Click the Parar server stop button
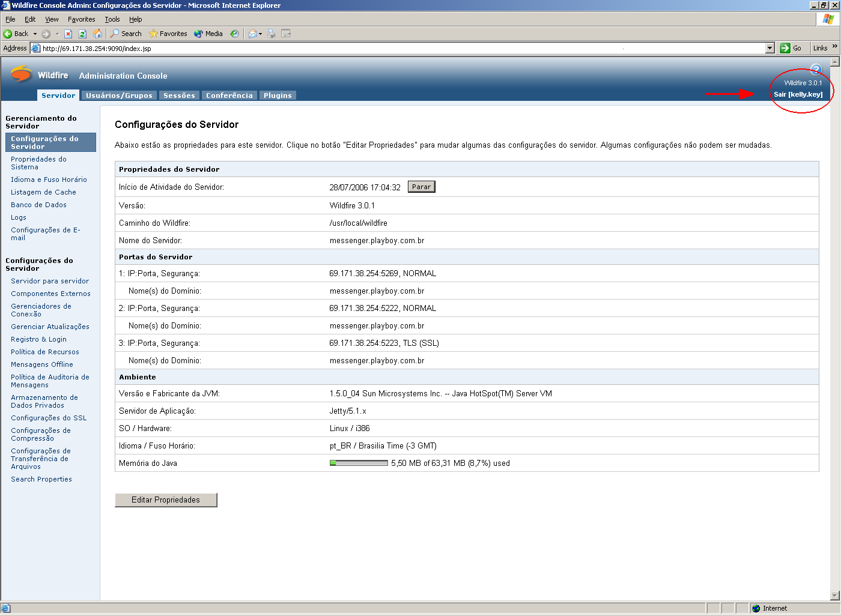 [421, 187]
